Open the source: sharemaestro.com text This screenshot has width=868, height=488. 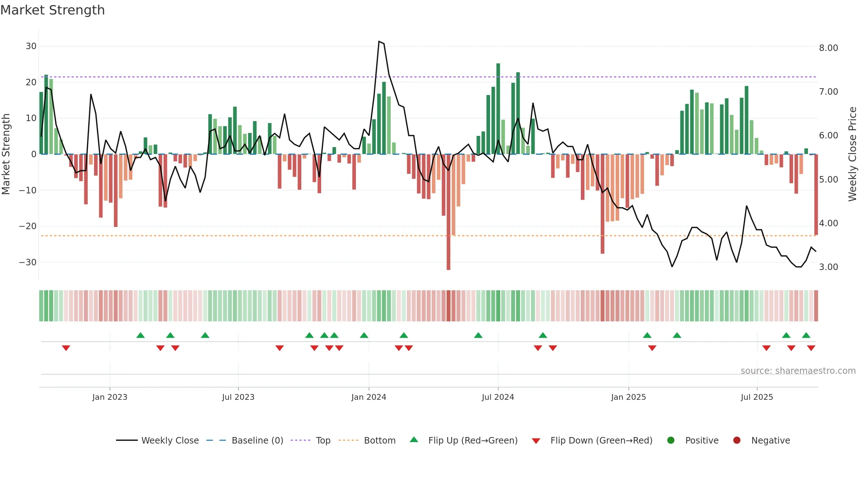point(798,371)
